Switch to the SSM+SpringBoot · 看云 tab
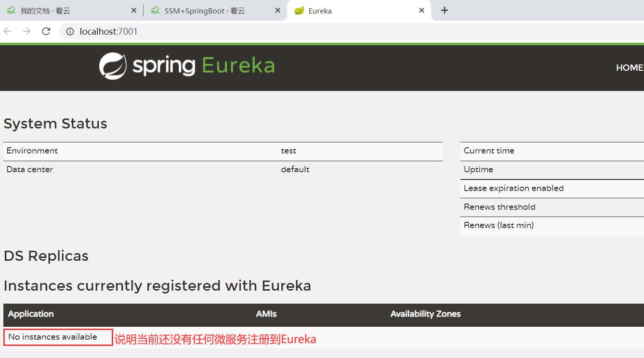644x358 pixels. click(215, 11)
